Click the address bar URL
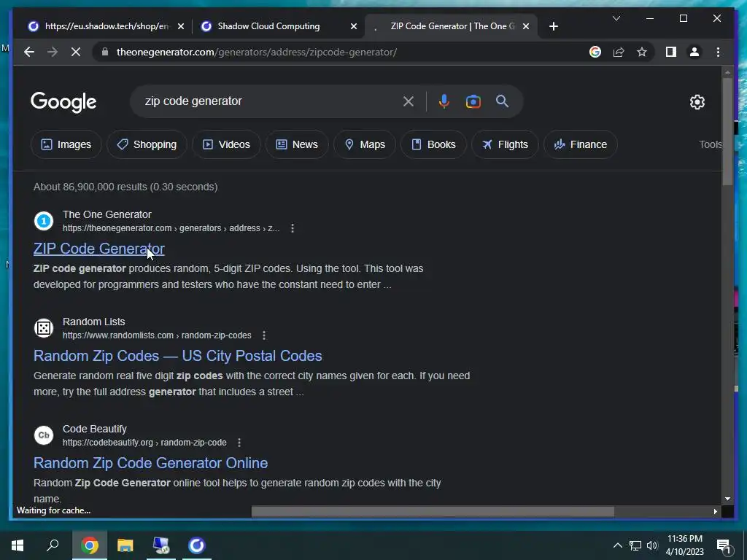Screen dimensions: 747x560 click(256, 52)
